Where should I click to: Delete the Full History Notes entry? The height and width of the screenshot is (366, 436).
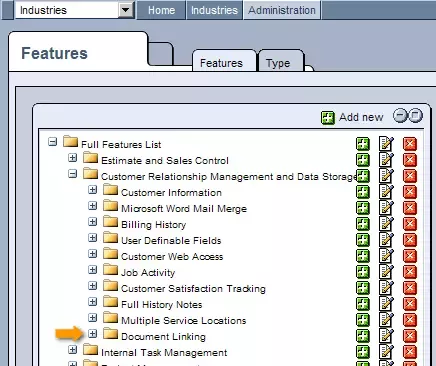coord(410,304)
